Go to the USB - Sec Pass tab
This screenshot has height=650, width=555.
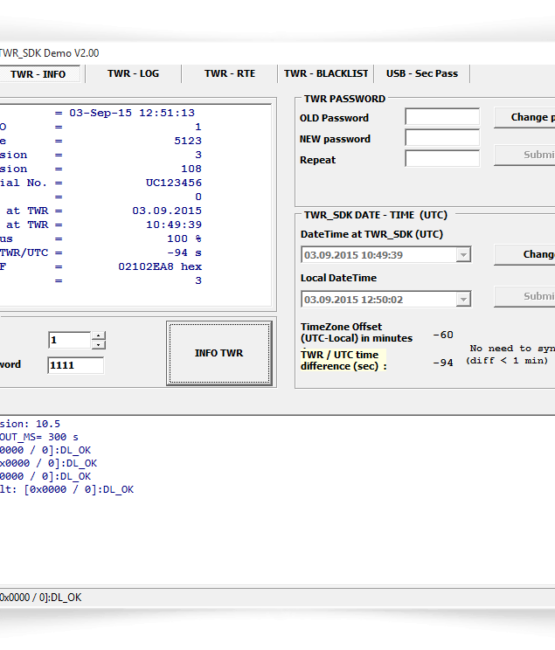(422, 74)
